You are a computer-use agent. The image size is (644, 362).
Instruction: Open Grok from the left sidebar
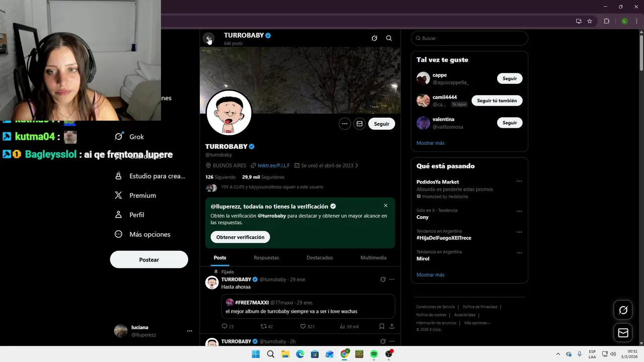coord(130,137)
